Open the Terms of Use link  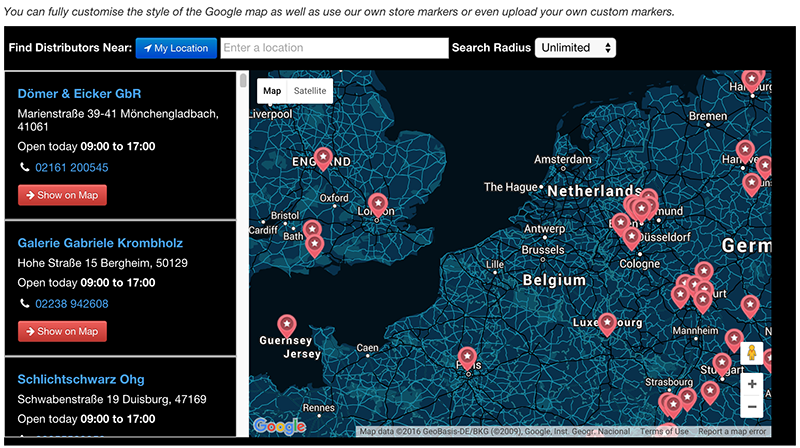[664, 432]
